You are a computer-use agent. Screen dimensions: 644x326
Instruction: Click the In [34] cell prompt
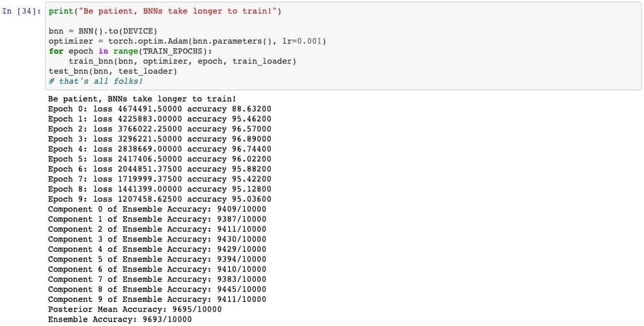tap(21, 11)
